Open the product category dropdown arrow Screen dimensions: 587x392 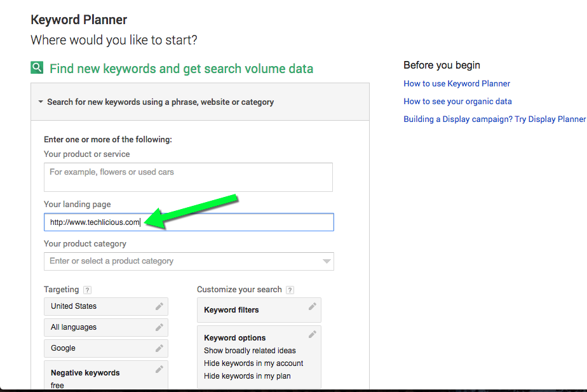coord(327,261)
